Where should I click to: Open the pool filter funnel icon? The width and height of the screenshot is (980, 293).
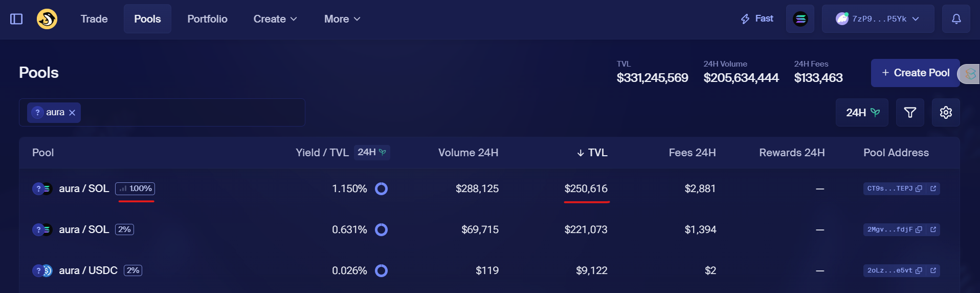910,112
